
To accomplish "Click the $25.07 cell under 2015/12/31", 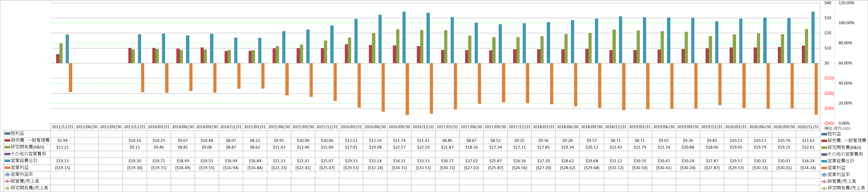I will (327, 161).
